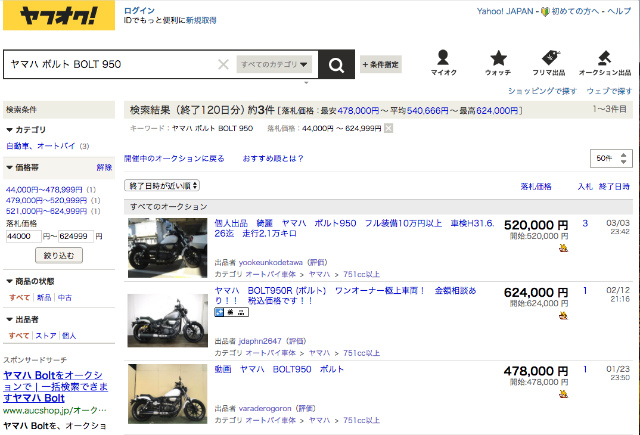Click the search keyword input field
Viewport: 640px width, 435px height.
(x=112, y=64)
